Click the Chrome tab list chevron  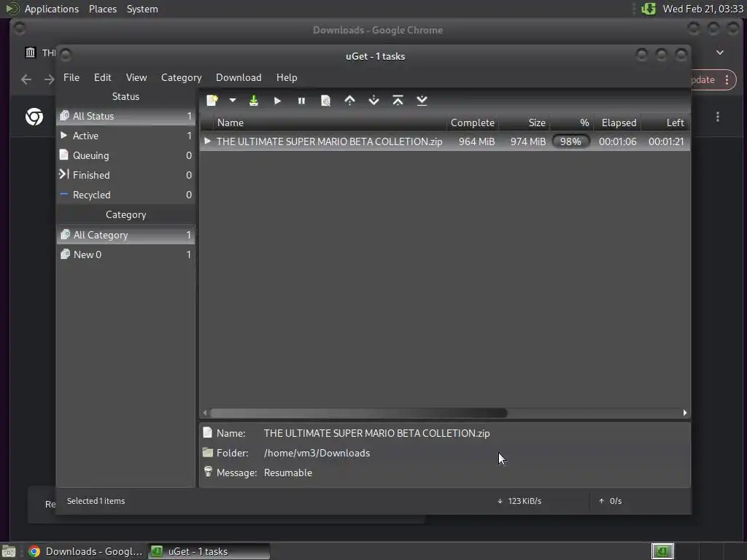720,52
